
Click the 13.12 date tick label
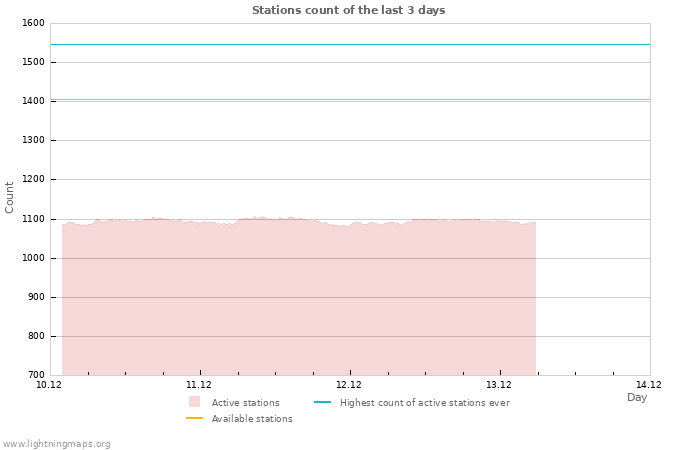coord(499,385)
